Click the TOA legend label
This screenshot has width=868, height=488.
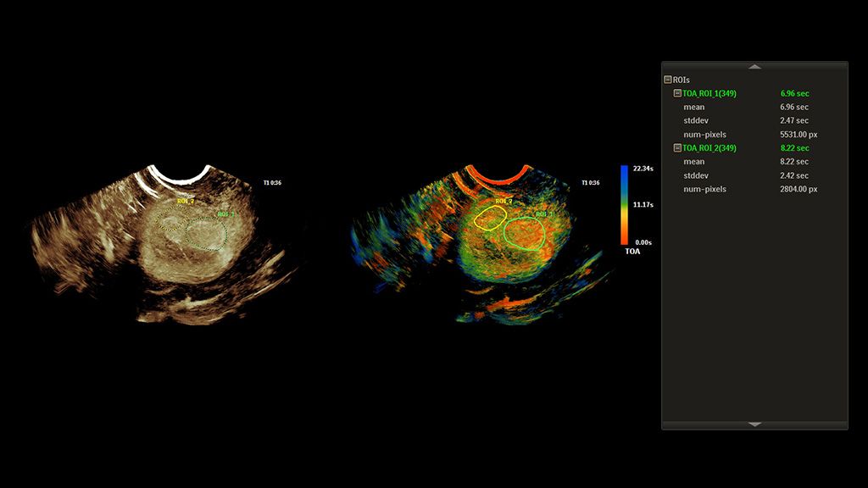(x=632, y=251)
